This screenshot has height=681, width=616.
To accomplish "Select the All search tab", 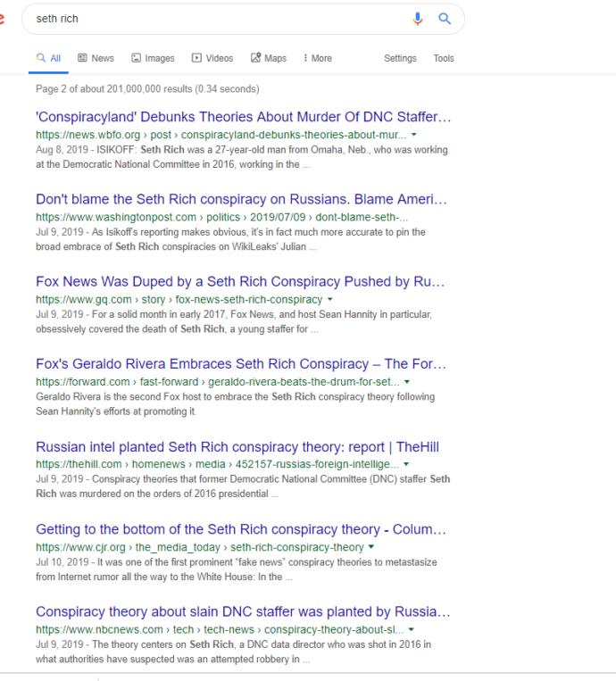I will point(48,58).
